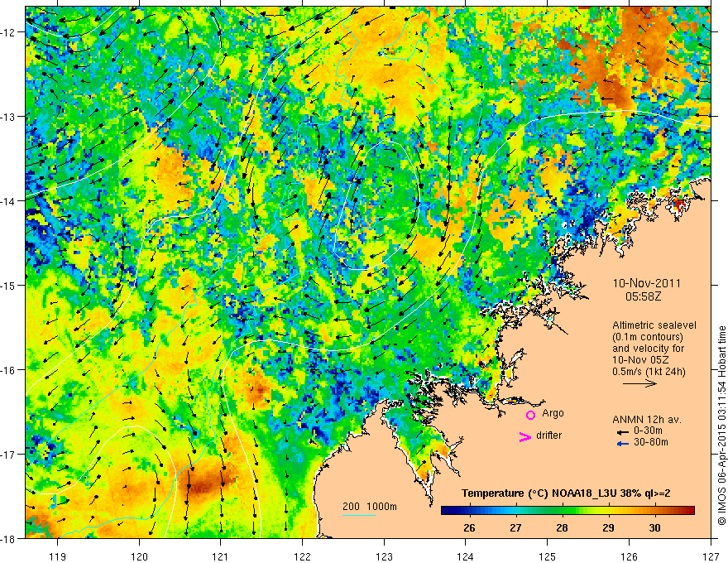Click the (0.1m contours) text

[x=648, y=337]
